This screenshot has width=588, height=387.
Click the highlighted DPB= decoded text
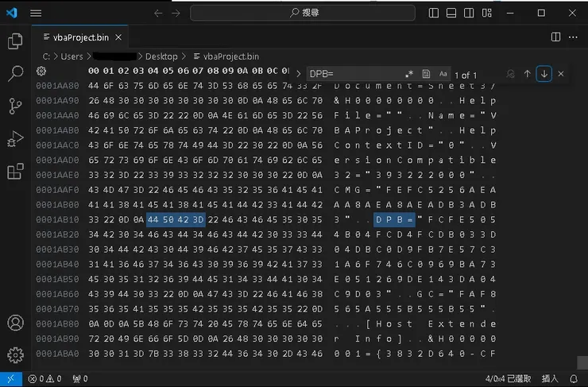(394, 219)
